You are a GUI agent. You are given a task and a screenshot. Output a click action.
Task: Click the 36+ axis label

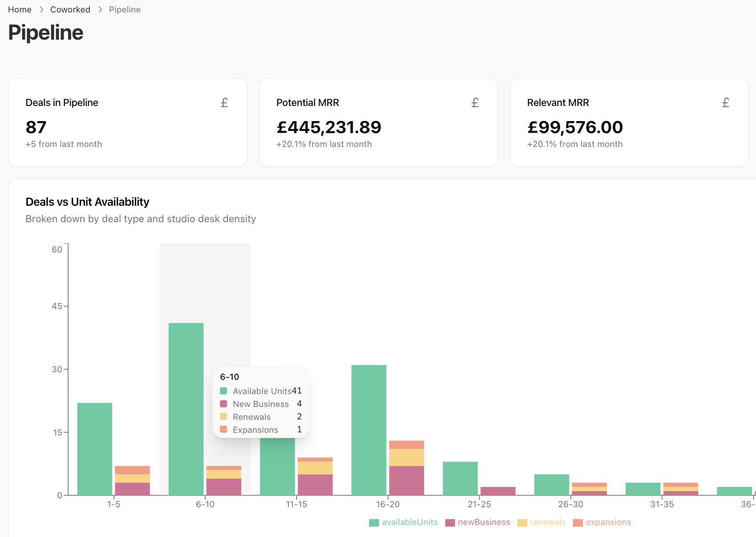coord(748,504)
